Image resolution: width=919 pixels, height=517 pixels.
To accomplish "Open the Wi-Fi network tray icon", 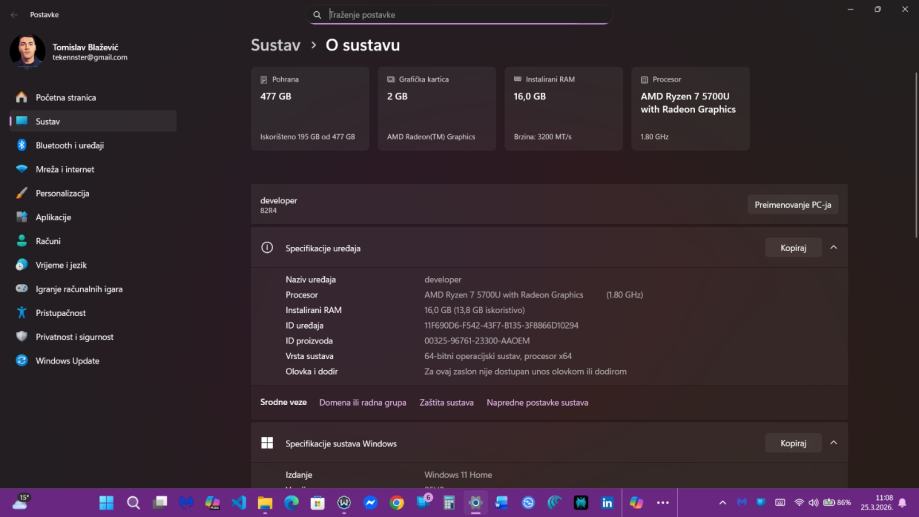I will click(x=799, y=503).
